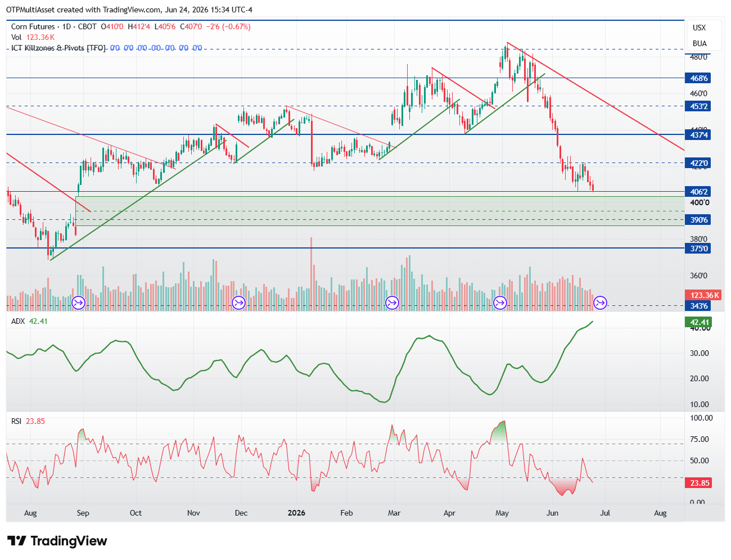
Task: Click the Corn Futures symbol title
Action: click(33, 26)
